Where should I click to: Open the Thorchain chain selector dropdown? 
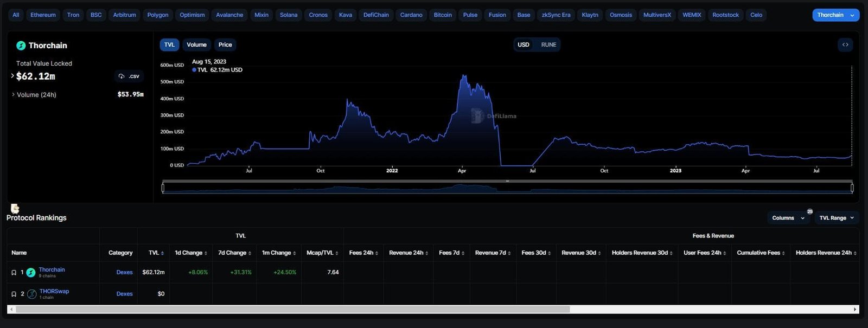[x=835, y=15]
